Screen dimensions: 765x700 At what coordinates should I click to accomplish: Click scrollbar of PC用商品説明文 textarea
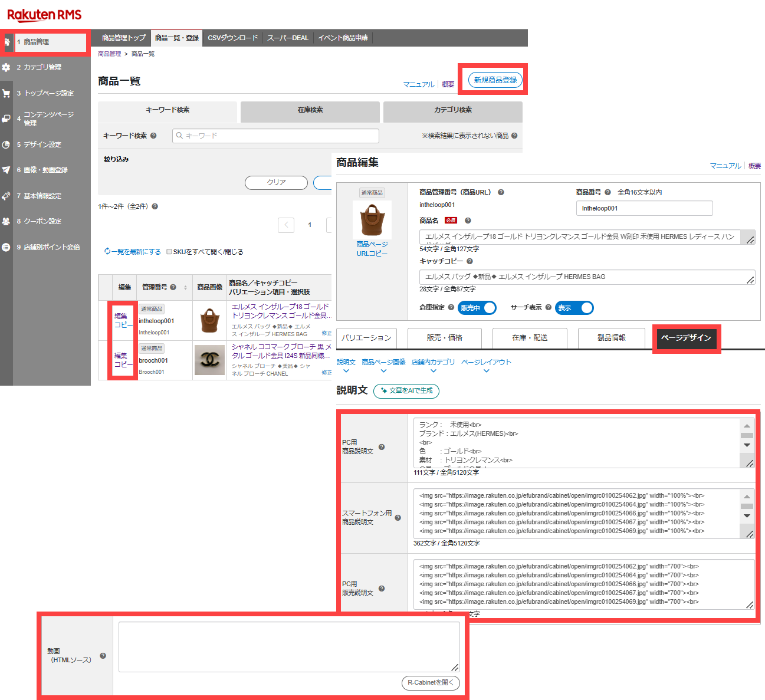coord(747,435)
